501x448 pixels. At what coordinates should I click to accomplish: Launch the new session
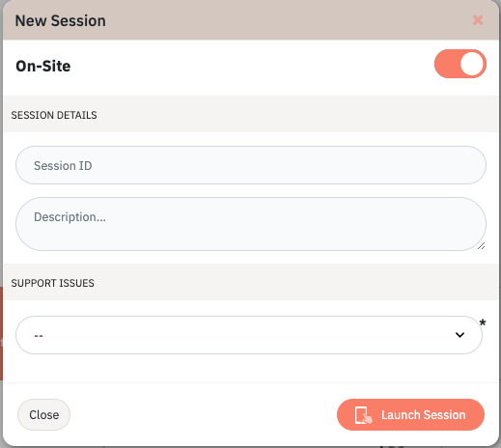tap(410, 415)
